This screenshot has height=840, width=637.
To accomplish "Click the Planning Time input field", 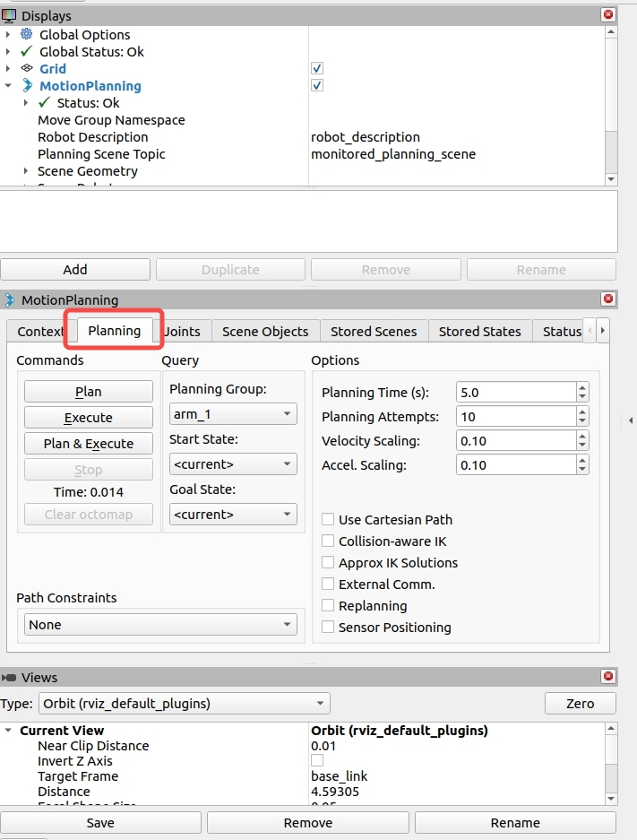I will [x=516, y=392].
